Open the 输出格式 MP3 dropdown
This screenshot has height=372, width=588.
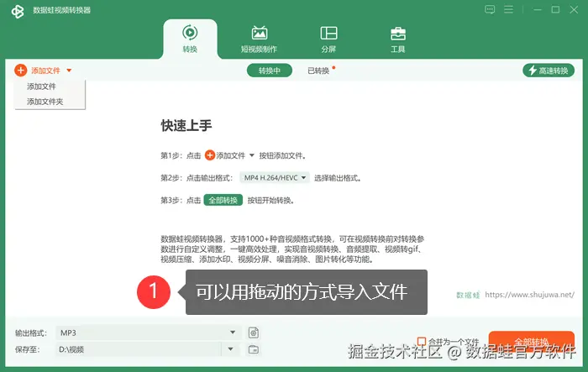pos(148,333)
